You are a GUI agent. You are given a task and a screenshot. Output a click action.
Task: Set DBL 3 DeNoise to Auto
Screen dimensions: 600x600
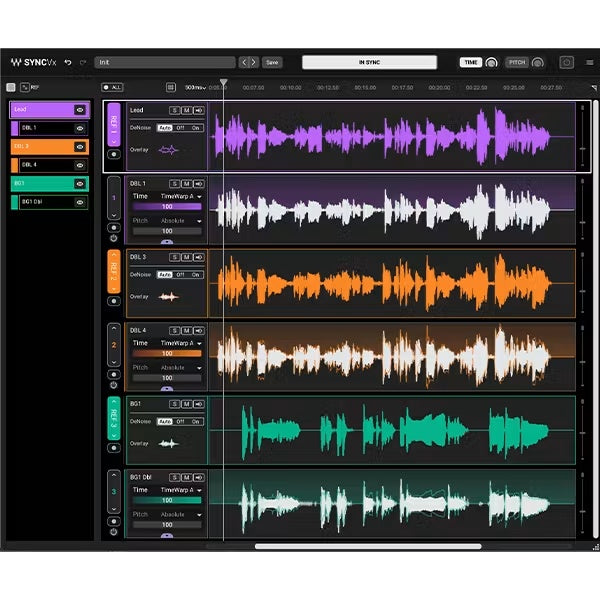coord(165,275)
